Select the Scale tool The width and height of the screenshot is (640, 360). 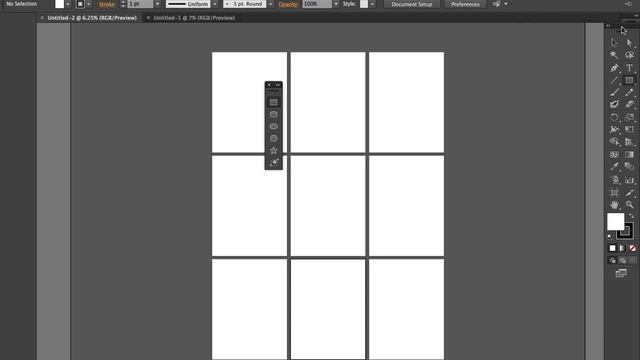[x=629, y=117]
